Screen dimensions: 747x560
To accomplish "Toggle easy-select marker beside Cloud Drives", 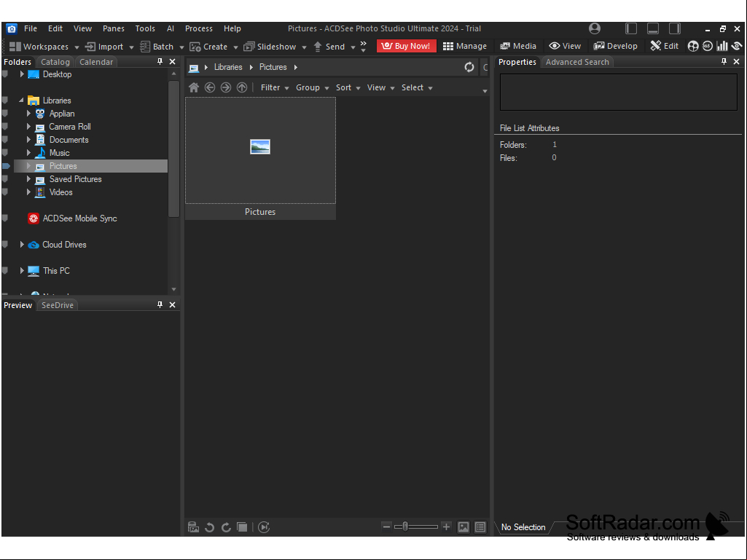I will [x=5, y=245].
